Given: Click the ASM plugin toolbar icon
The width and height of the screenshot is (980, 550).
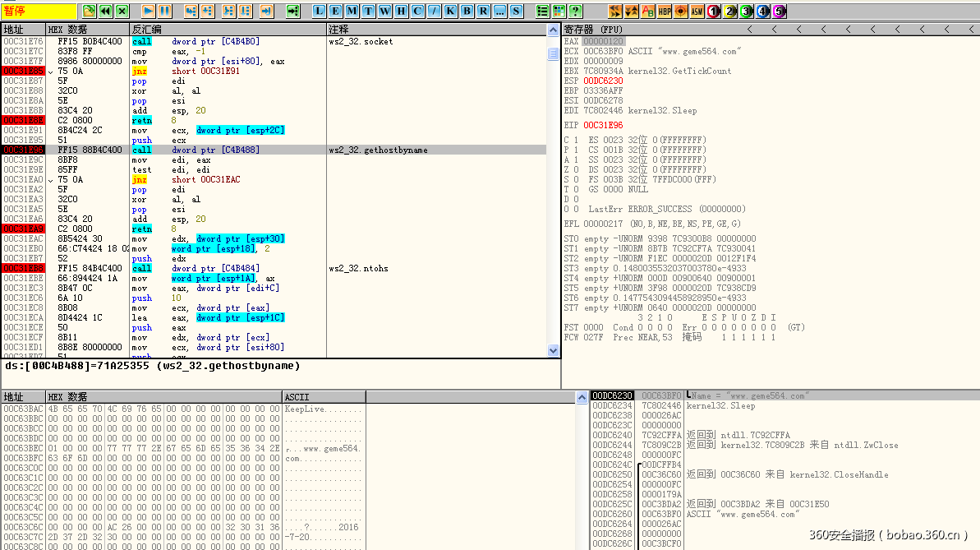Looking at the screenshot, I should click(697, 12).
